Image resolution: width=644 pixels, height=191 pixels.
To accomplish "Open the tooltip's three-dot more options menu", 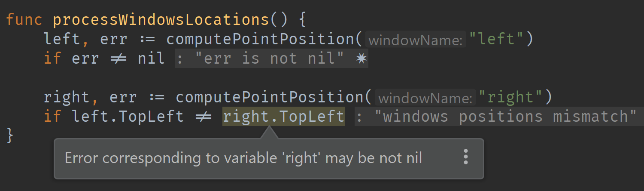I will (466, 157).
